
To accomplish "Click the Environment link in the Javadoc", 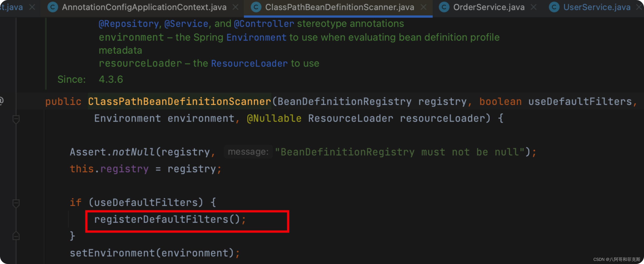I will tap(256, 37).
